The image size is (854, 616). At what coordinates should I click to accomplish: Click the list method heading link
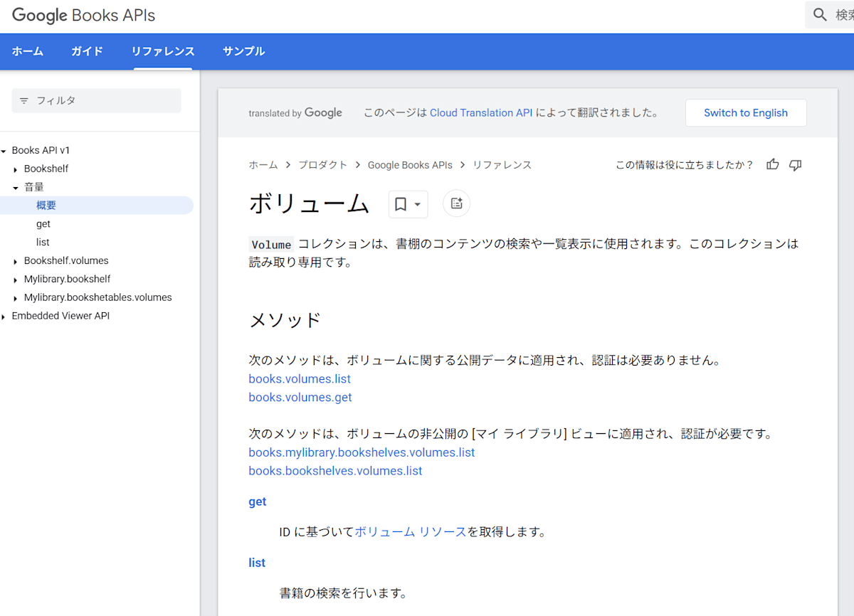257,563
